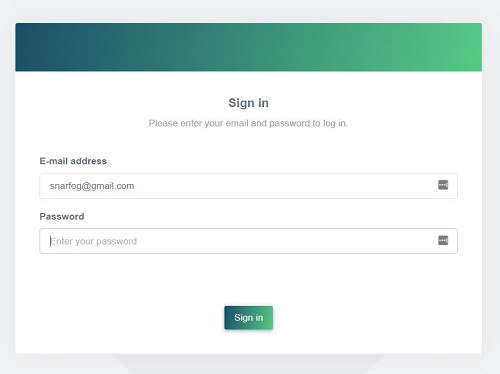This screenshot has width=500, height=374.
Task: Open autofill options for the E-mail address field
Action: [x=443, y=185]
